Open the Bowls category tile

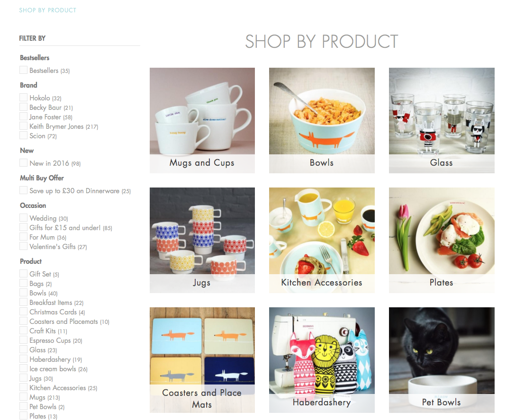[322, 120]
